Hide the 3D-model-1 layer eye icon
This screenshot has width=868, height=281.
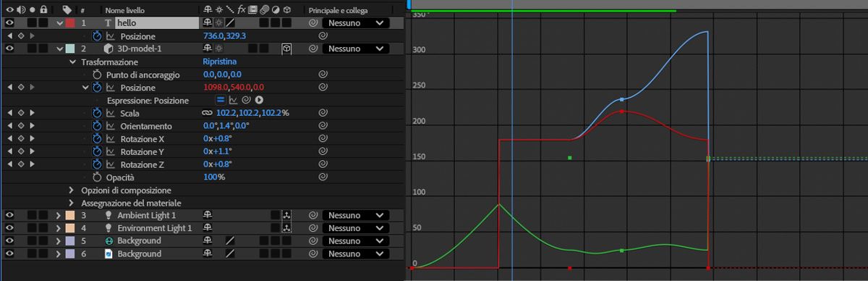tap(10, 49)
